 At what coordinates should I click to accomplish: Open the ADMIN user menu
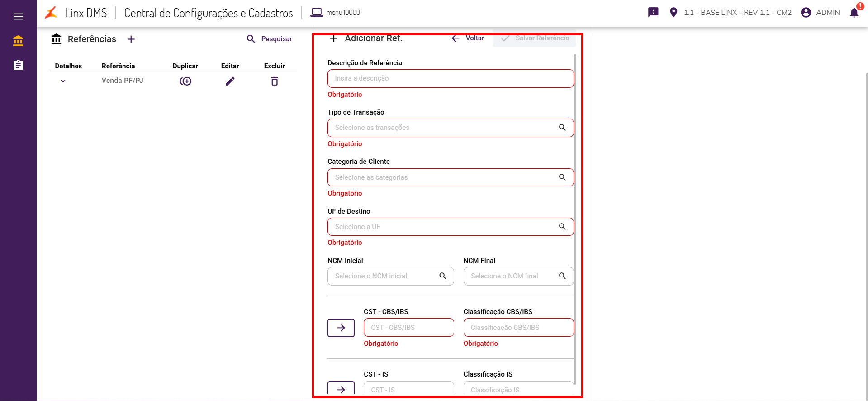pyautogui.click(x=821, y=13)
